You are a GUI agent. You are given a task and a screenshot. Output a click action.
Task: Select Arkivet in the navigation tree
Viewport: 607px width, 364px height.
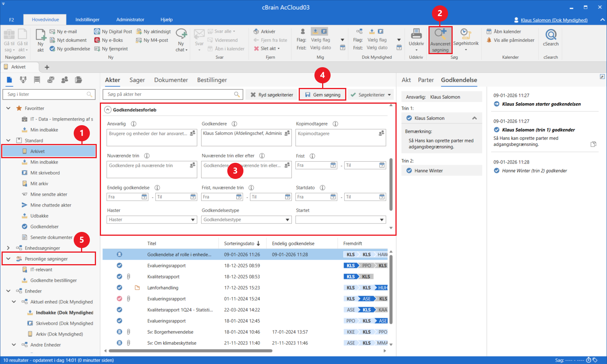click(49, 151)
